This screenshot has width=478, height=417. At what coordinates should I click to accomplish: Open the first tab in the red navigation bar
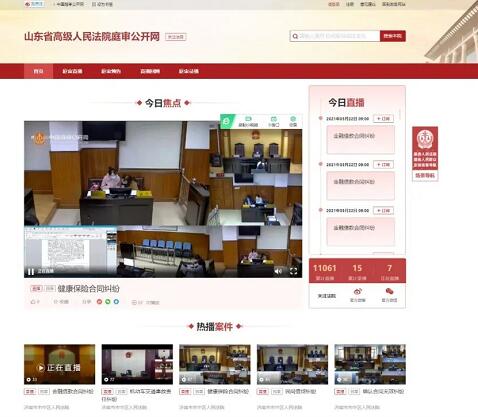38,71
